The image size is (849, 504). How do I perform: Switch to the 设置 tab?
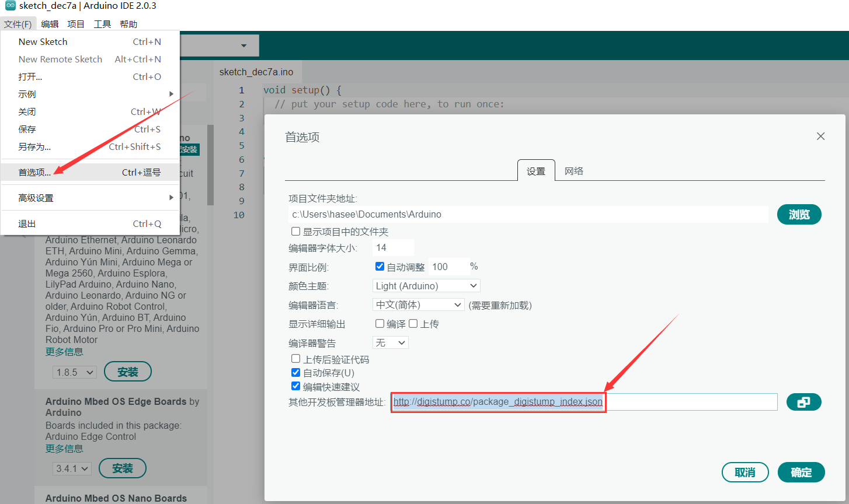[x=536, y=171]
